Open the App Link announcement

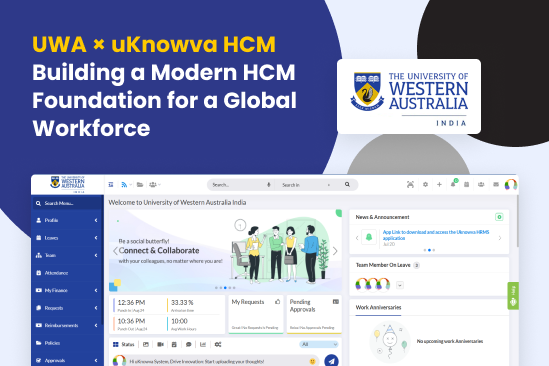click(436, 235)
